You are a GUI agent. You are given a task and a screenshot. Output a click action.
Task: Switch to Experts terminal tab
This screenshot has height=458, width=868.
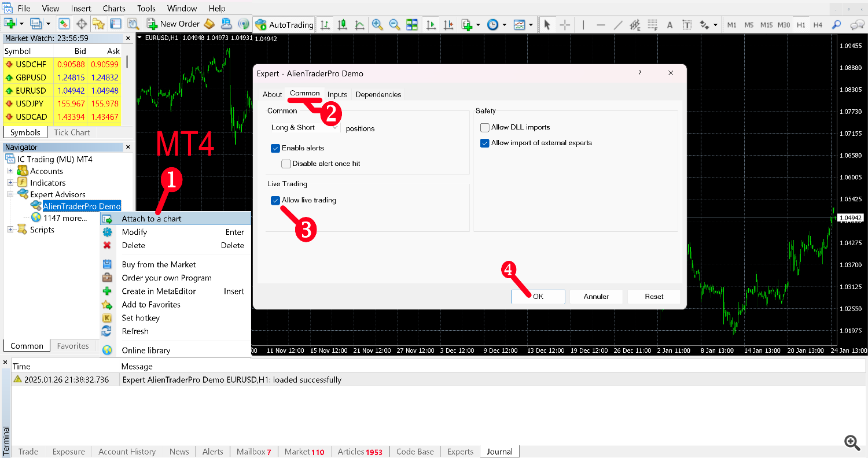pyautogui.click(x=461, y=452)
